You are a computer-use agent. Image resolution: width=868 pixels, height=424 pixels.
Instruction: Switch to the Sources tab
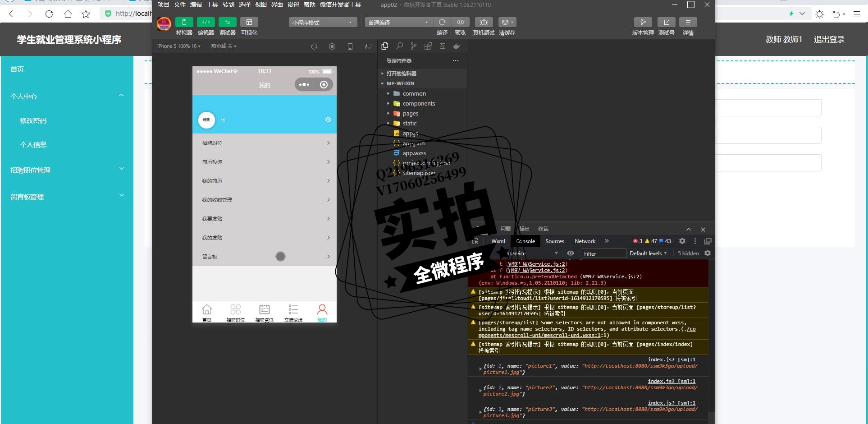coord(554,241)
